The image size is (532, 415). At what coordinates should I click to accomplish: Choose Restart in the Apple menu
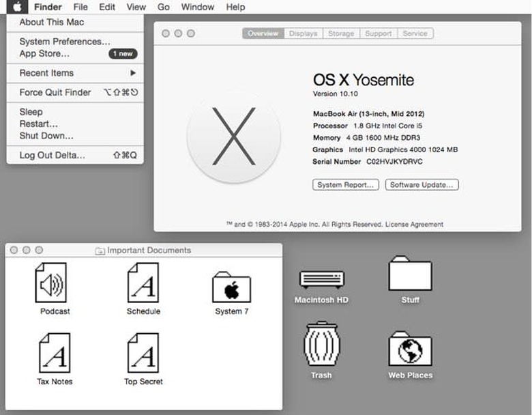click(x=75, y=124)
